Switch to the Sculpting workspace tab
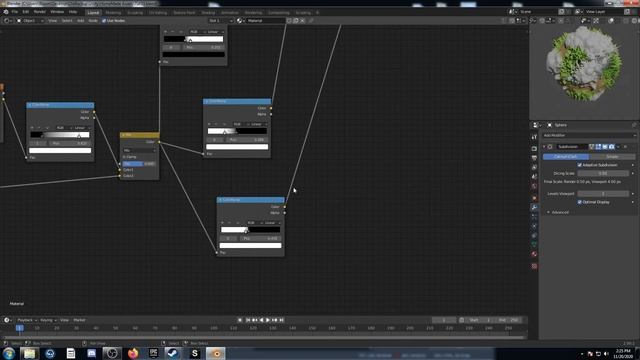The image size is (640, 360). [135, 12]
